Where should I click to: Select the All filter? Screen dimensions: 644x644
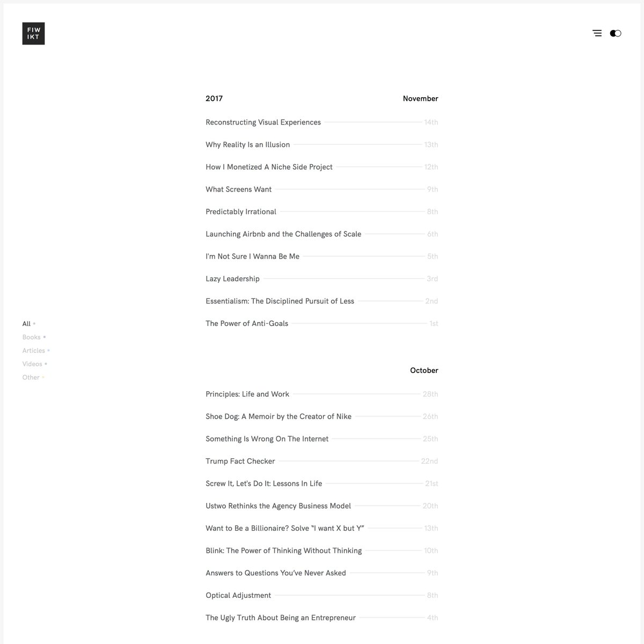tap(27, 324)
